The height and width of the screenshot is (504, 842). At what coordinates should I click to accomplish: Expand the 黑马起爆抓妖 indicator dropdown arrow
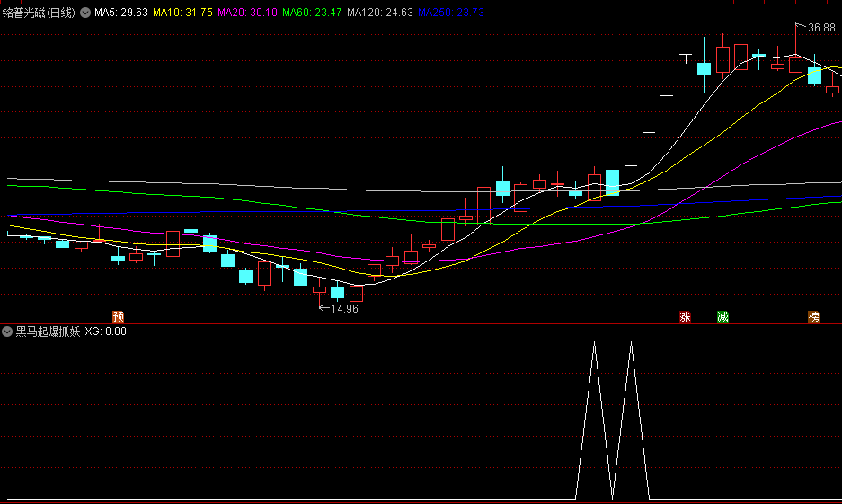(x=7, y=332)
